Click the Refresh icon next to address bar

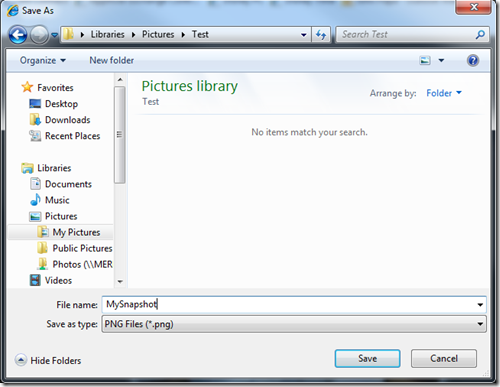[x=321, y=35]
